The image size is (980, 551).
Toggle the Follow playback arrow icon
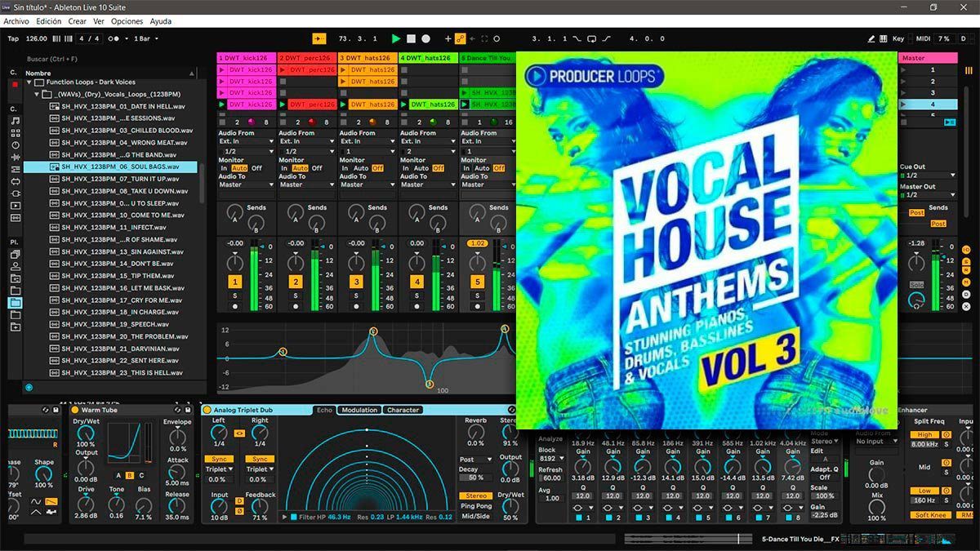[318, 38]
